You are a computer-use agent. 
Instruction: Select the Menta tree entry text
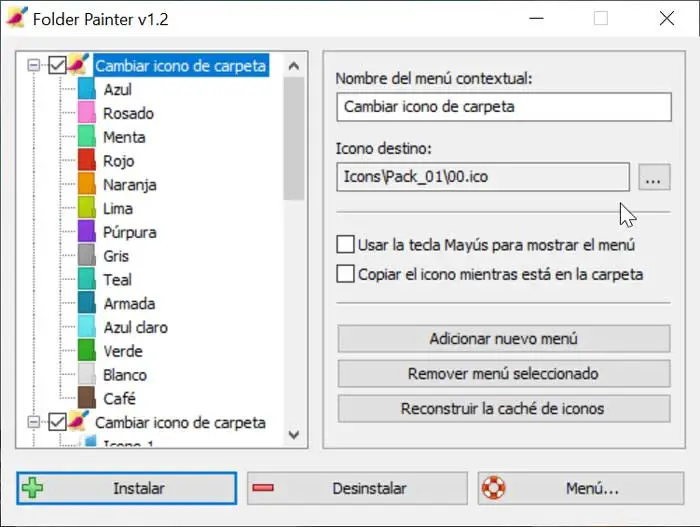tap(124, 137)
